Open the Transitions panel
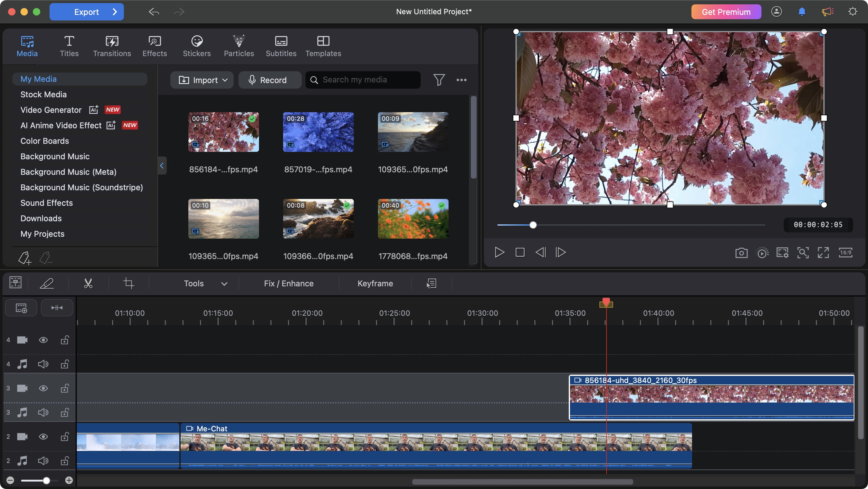 pos(112,46)
